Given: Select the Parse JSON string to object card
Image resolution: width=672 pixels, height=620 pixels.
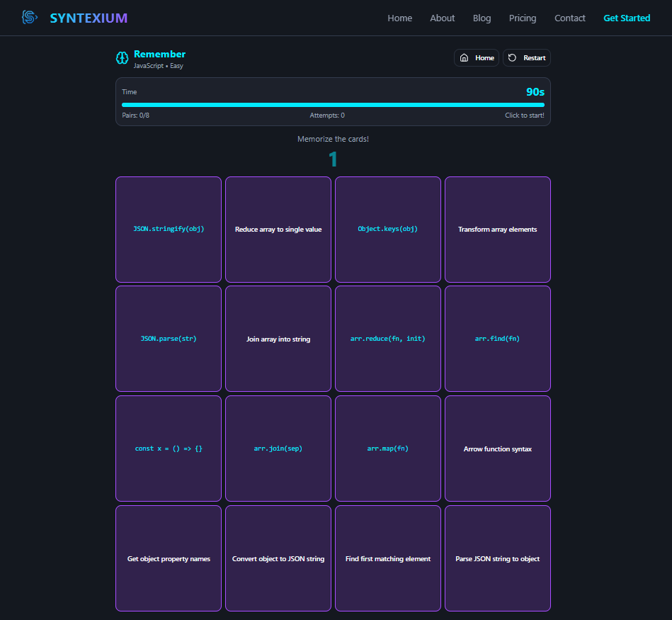Looking at the screenshot, I should [x=498, y=558].
